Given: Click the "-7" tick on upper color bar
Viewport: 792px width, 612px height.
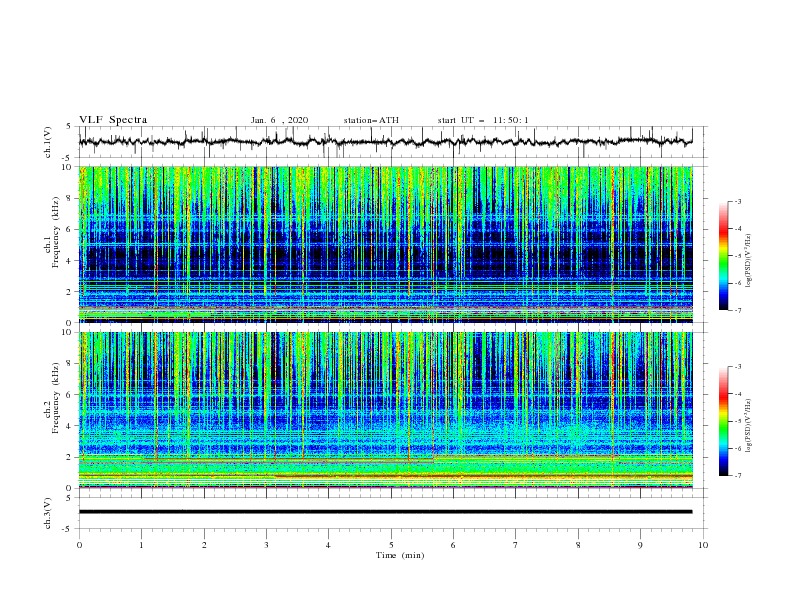Looking at the screenshot, I should coord(737,311).
